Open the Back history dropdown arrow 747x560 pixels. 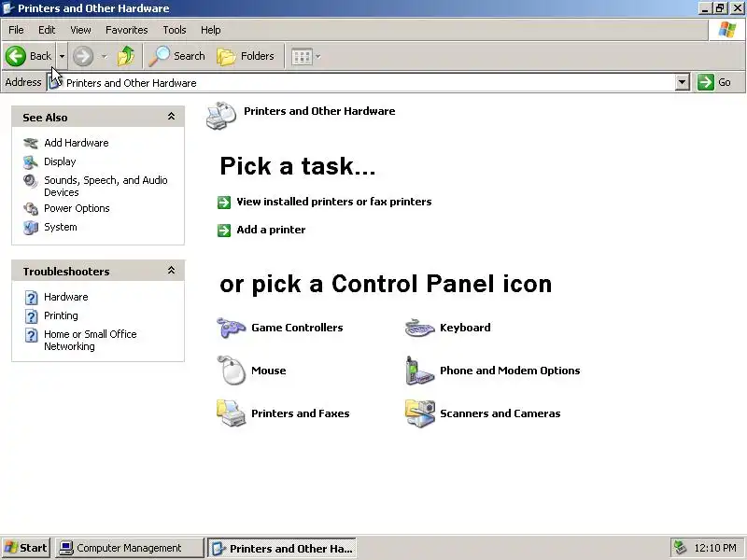coord(62,56)
